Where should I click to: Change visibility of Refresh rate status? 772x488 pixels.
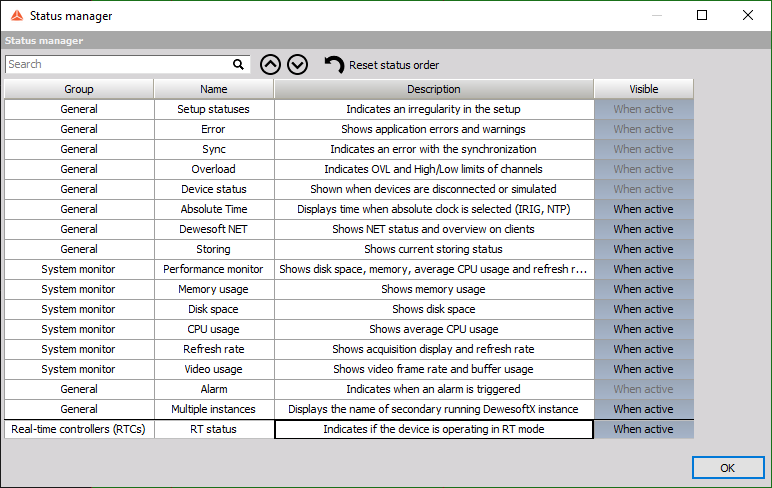coord(643,349)
